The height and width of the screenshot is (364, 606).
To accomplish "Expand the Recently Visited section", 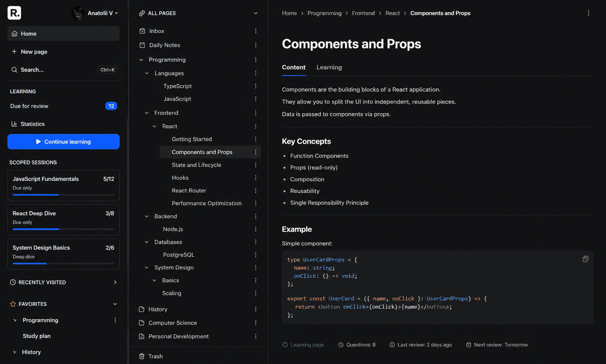I will (115, 282).
